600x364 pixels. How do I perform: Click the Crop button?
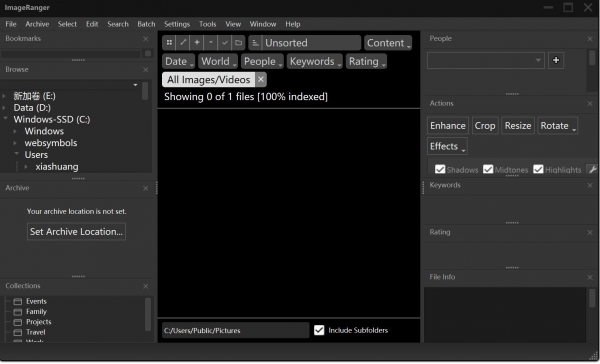485,126
